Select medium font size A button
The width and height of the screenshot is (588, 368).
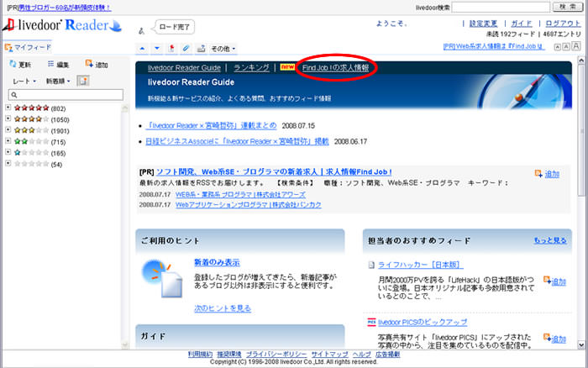tap(566, 46)
